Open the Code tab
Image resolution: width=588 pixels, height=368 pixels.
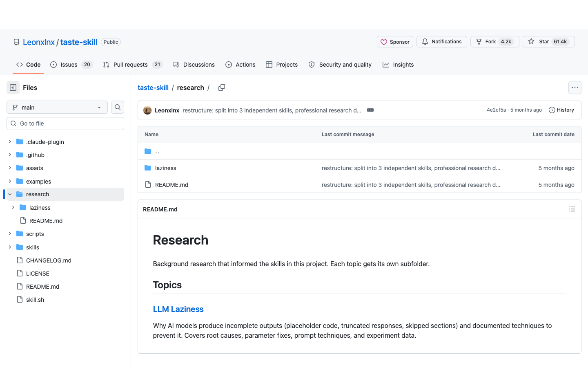29,65
